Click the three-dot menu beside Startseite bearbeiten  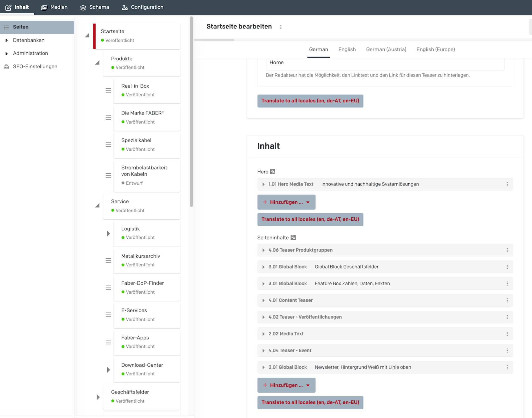pyautogui.click(x=281, y=27)
